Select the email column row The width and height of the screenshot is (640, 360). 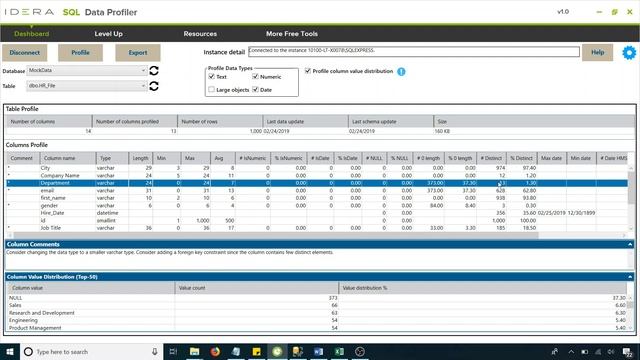tap(317, 190)
